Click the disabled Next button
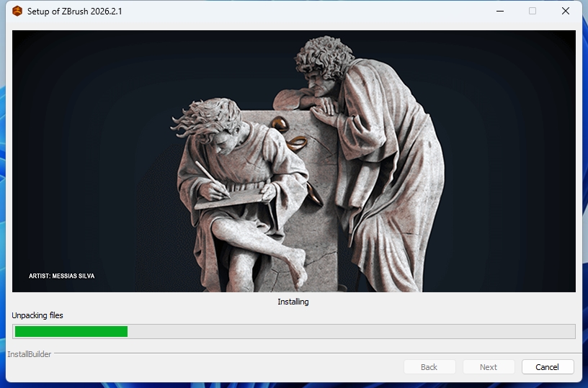The image size is (588, 388). click(x=489, y=367)
